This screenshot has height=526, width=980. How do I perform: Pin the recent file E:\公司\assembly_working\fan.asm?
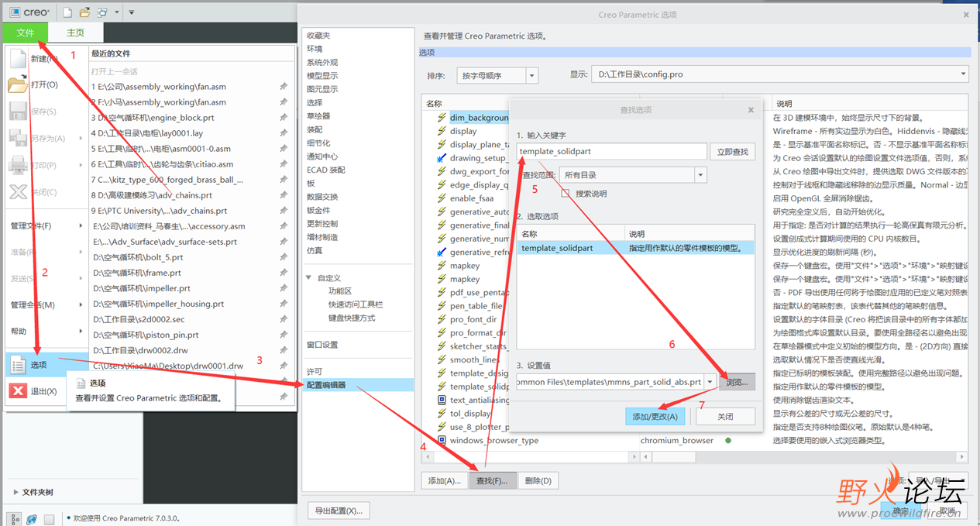tap(283, 87)
